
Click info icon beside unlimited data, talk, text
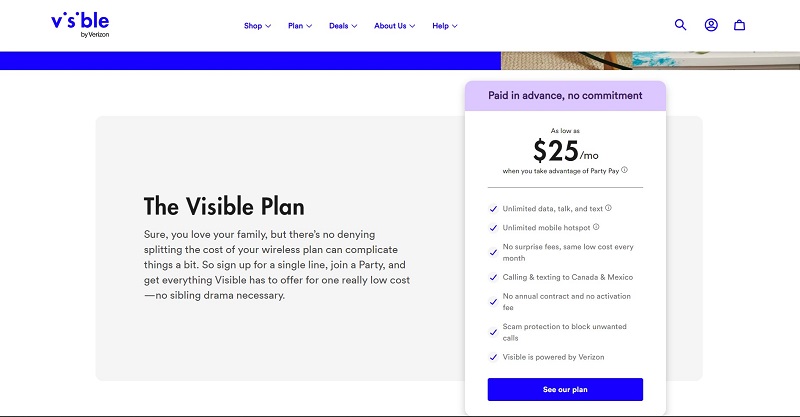[609, 208]
